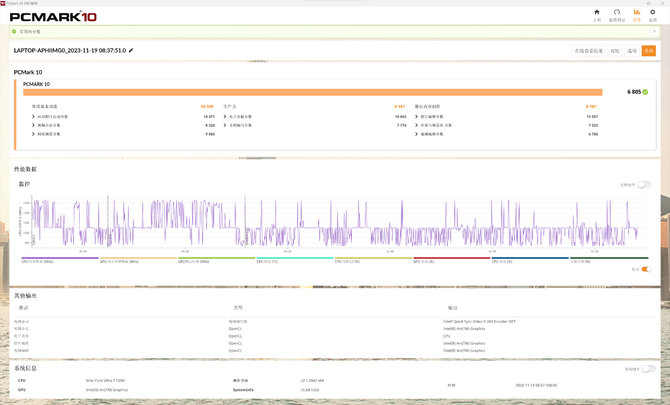The image size is (670, 405).
Task: Expand the App Start-up row scoring 14 471
Action: click(x=33, y=117)
